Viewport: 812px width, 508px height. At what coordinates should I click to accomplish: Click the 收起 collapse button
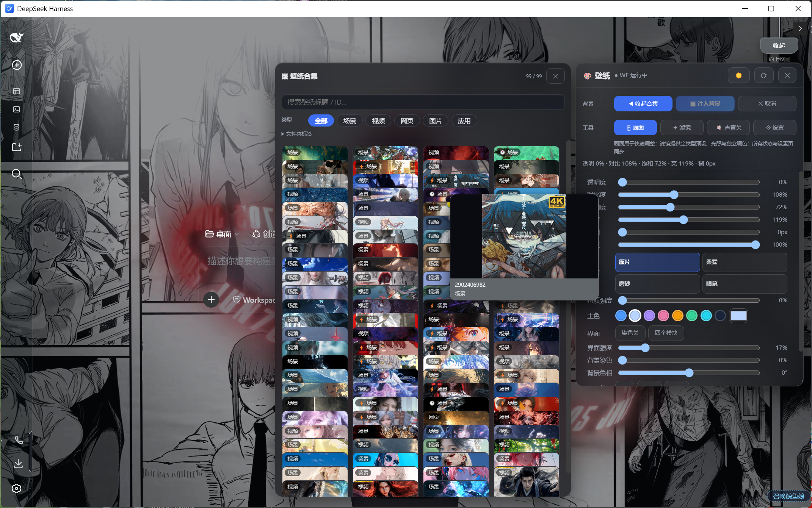click(x=779, y=45)
